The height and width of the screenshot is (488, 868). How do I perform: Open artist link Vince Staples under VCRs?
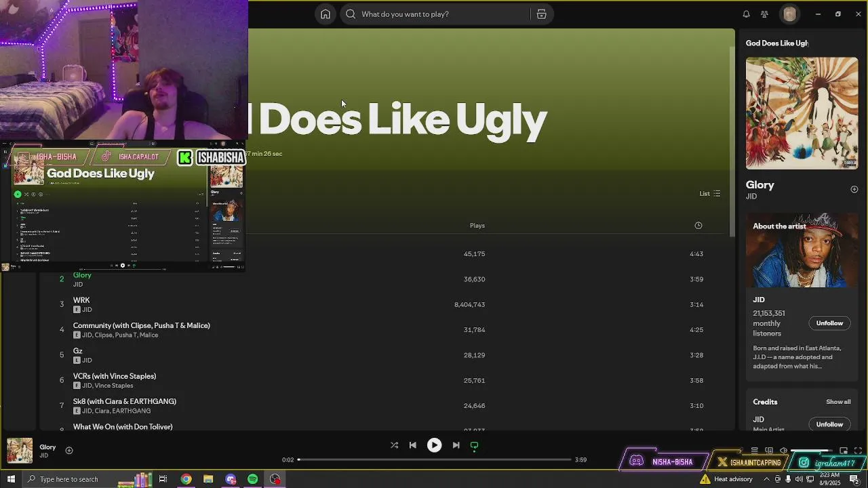click(x=113, y=386)
